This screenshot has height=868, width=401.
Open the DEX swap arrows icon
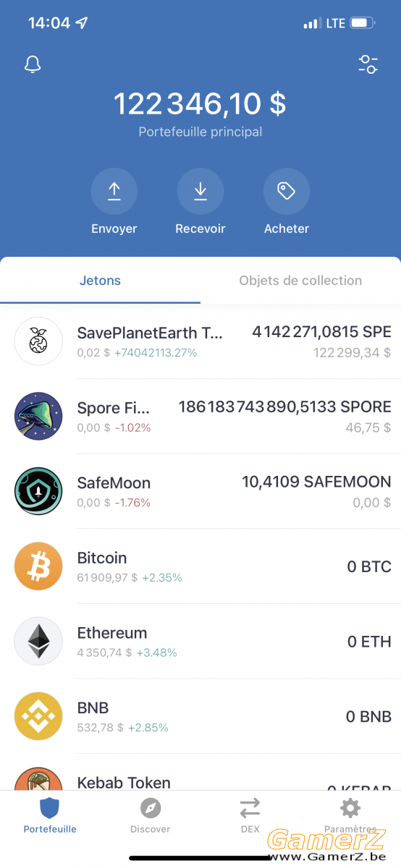250,808
